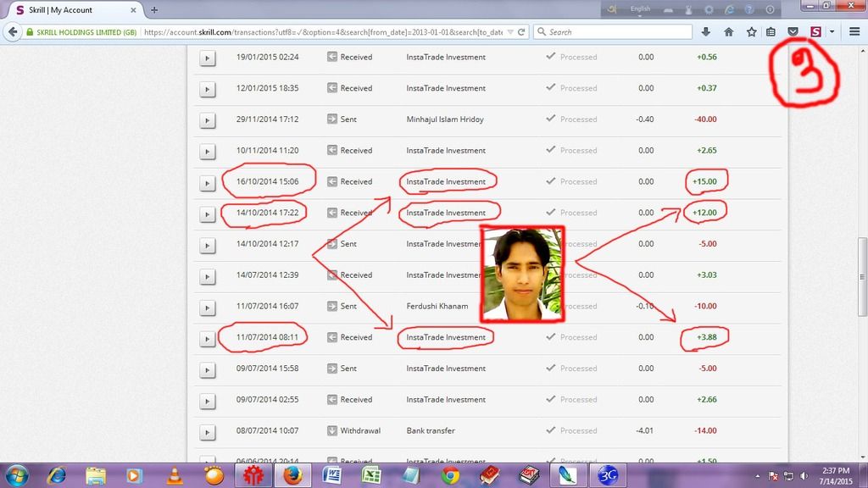Click the +15.00 amount
This screenshot has width=868, height=488.
tap(704, 181)
